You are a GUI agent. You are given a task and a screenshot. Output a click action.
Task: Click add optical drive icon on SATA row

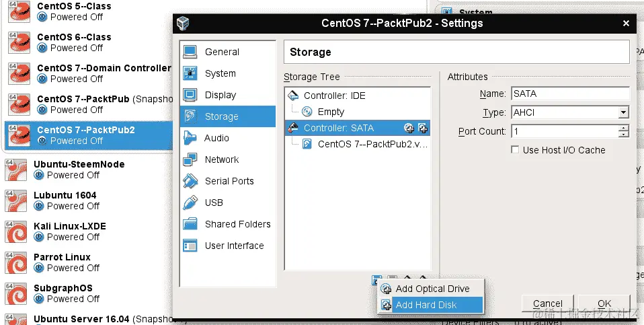point(409,129)
